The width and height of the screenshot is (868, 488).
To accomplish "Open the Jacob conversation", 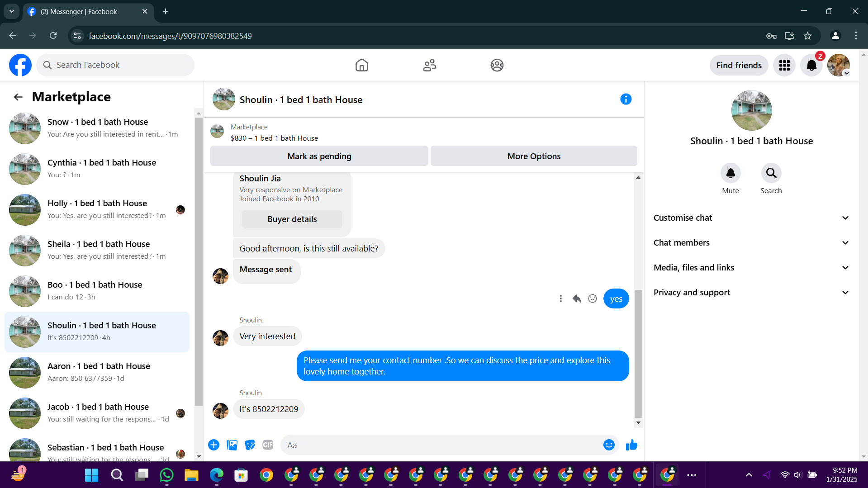I will click(x=97, y=413).
